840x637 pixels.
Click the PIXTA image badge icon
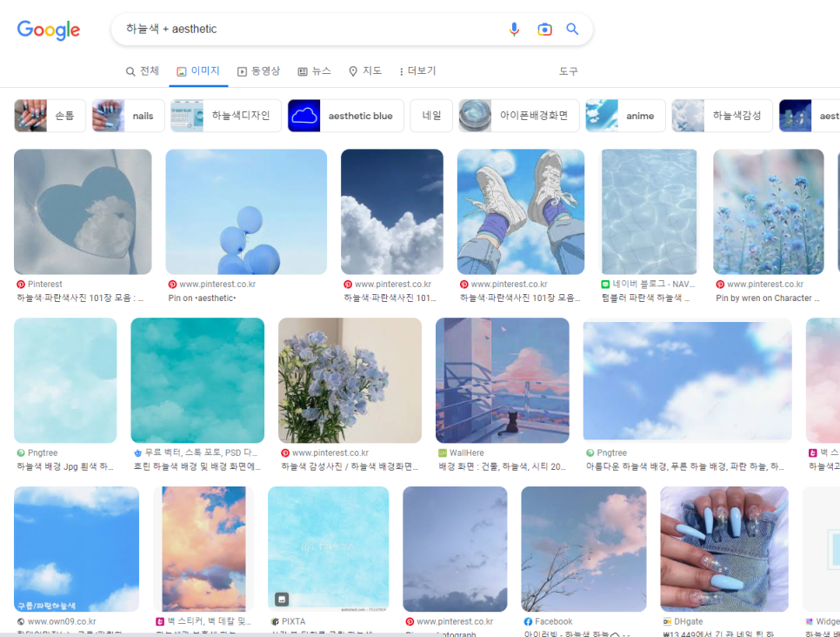[283, 599]
